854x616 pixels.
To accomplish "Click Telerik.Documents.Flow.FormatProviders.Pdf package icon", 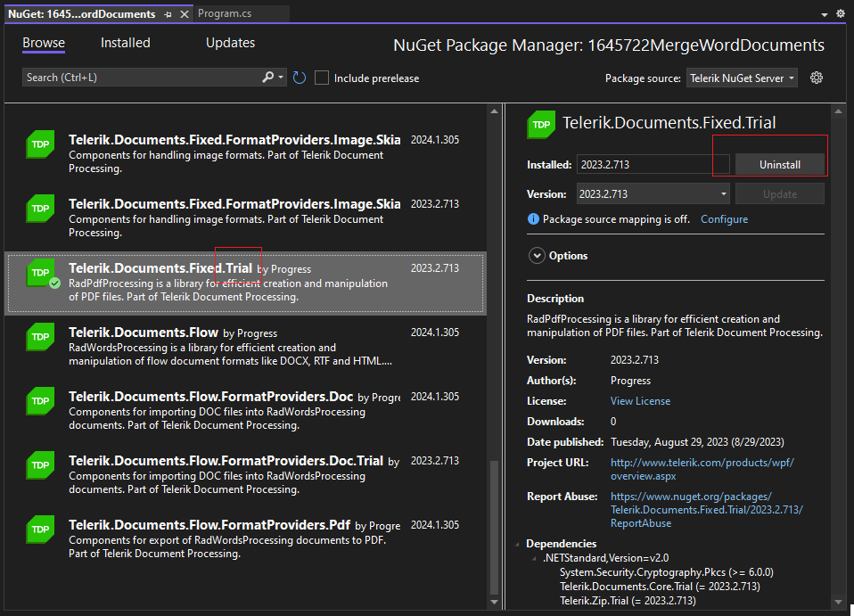I will tap(40, 530).
